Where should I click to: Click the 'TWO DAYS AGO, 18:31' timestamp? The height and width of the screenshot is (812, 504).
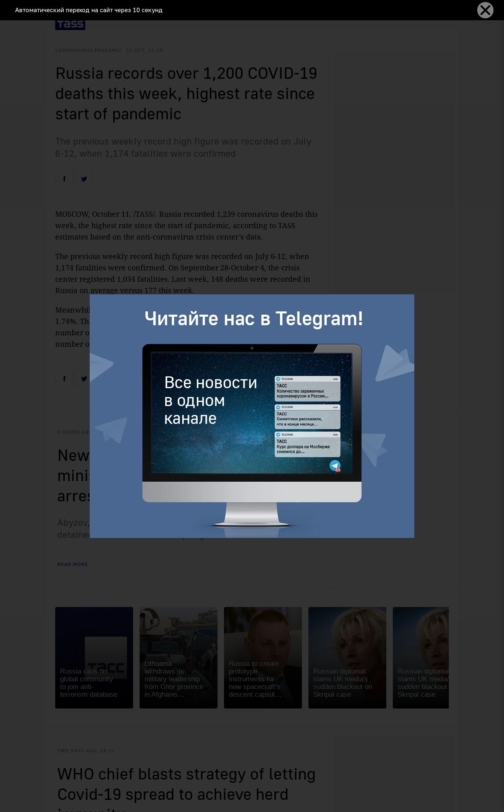(86, 751)
